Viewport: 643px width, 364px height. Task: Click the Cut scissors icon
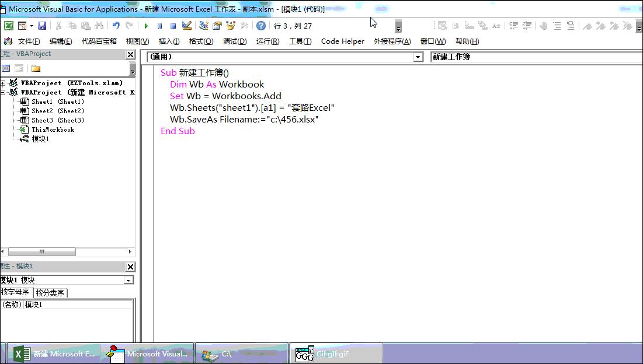point(58,26)
